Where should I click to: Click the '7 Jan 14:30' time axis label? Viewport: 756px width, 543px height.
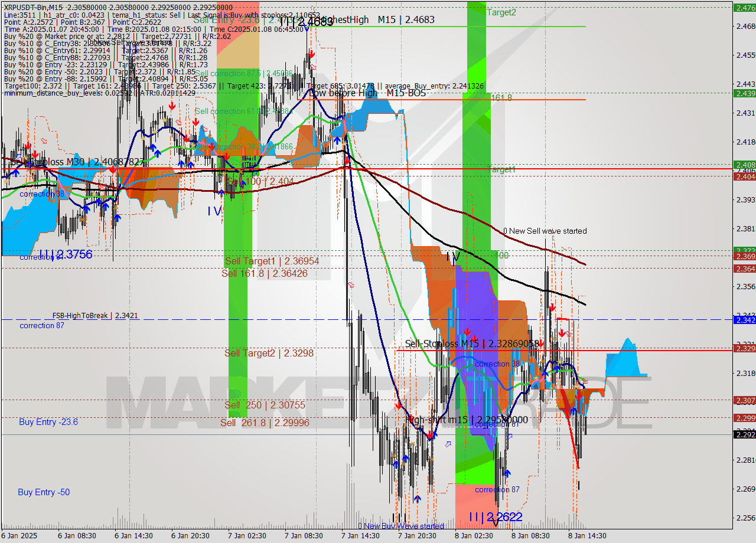pyautogui.click(x=360, y=536)
